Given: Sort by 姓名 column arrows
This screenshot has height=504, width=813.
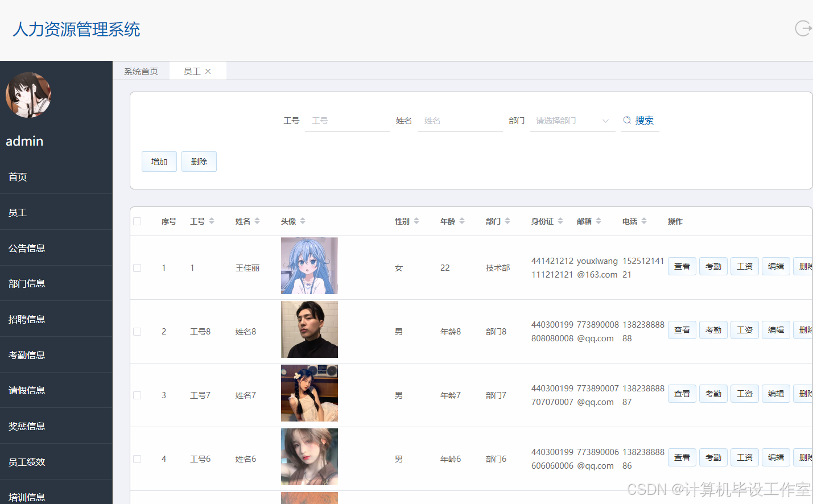Looking at the screenshot, I should (x=257, y=221).
